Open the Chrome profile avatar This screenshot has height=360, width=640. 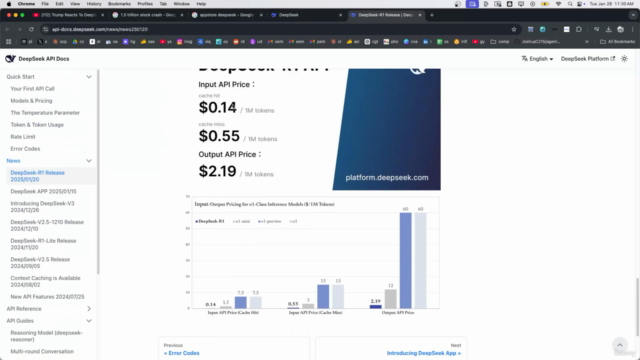coord(620,29)
